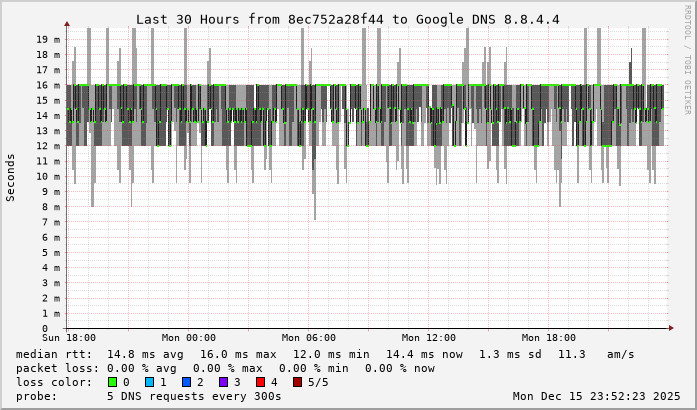
Task: Click the green loss color 0 swatch
Action: pos(112,382)
